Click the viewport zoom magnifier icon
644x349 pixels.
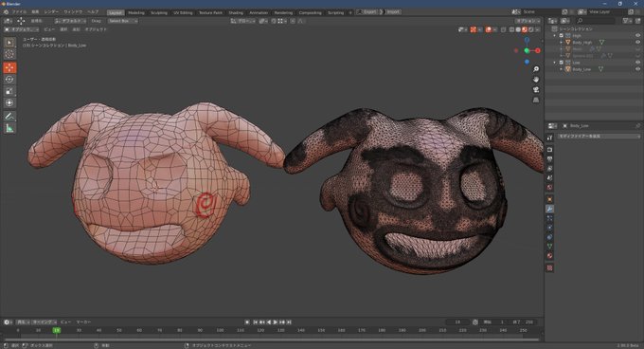pyautogui.click(x=536, y=69)
